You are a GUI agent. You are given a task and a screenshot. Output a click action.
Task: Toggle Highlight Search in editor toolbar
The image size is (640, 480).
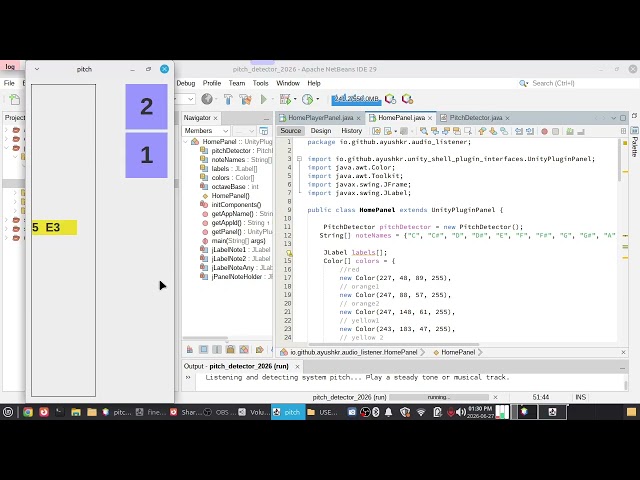(457, 131)
